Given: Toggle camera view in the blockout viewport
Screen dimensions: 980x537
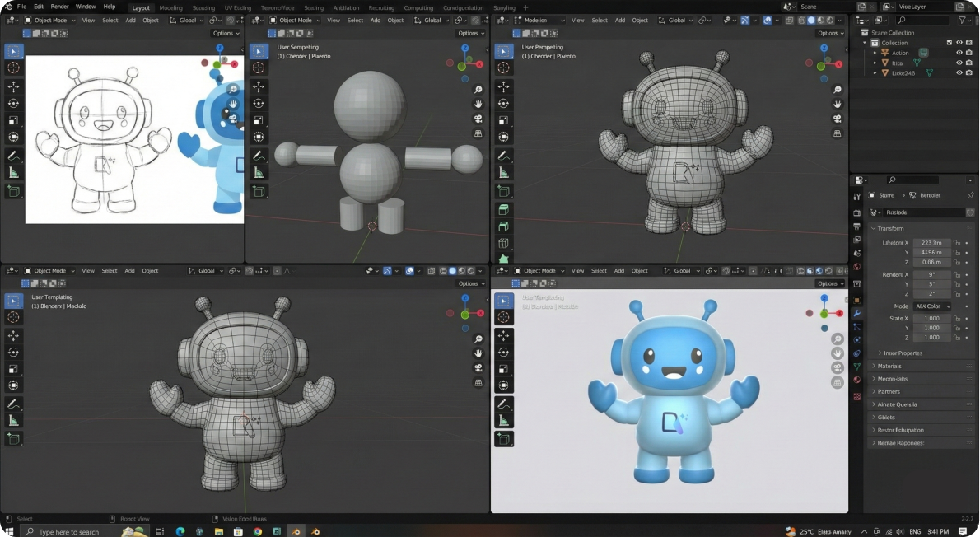Looking at the screenshot, I should (x=478, y=119).
